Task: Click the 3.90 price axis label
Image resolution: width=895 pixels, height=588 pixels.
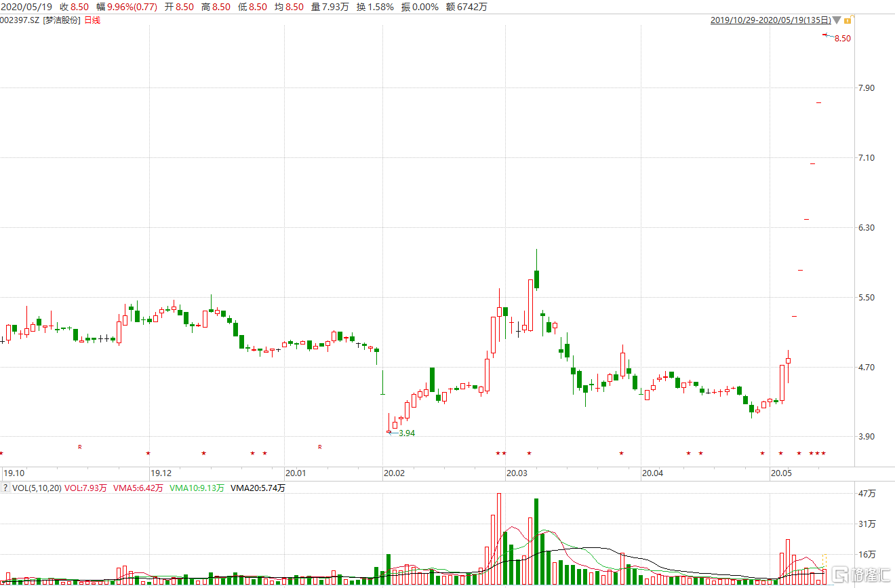Action: coord(867,437)
